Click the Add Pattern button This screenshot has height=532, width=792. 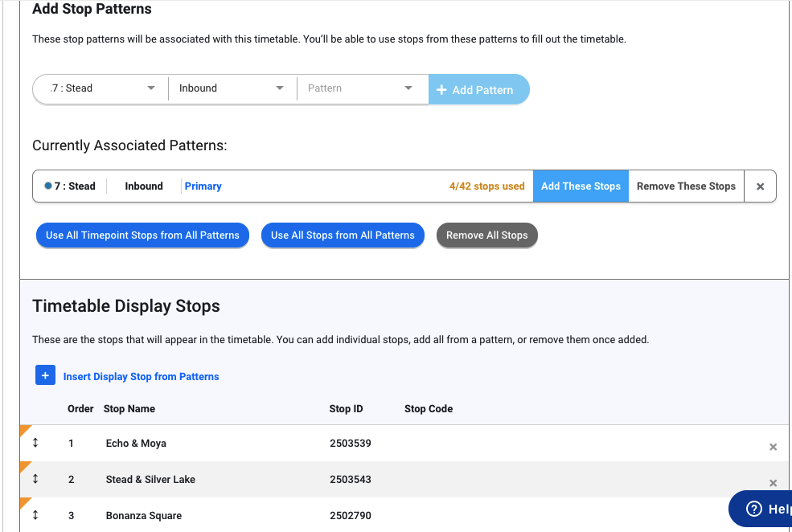(x=478, y=90)
